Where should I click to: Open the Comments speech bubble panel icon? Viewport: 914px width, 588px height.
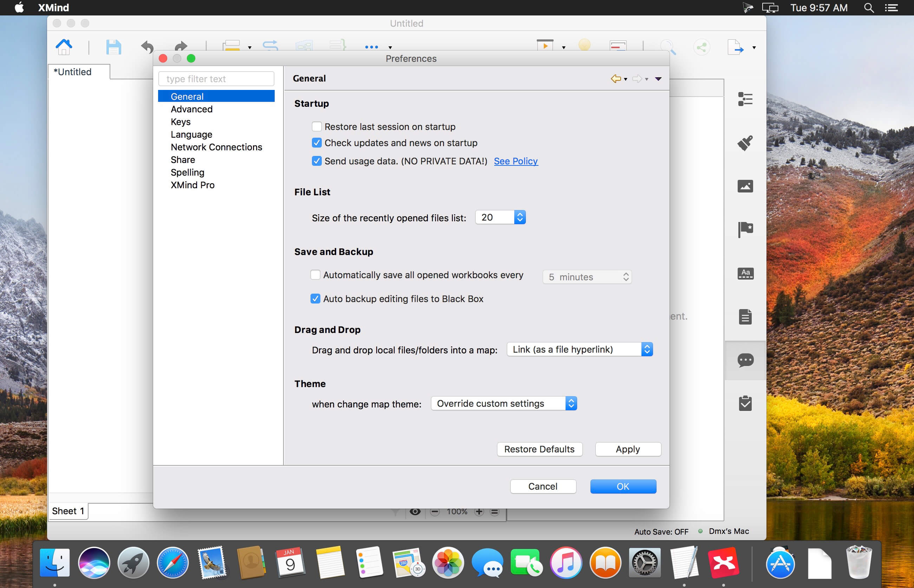tap(745, 360)
